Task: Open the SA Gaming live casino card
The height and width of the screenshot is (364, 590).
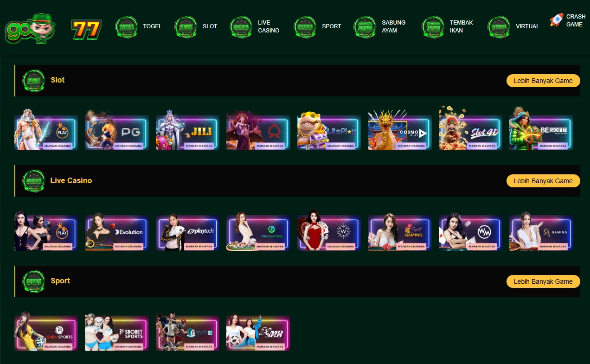Action: click(541, 231)
